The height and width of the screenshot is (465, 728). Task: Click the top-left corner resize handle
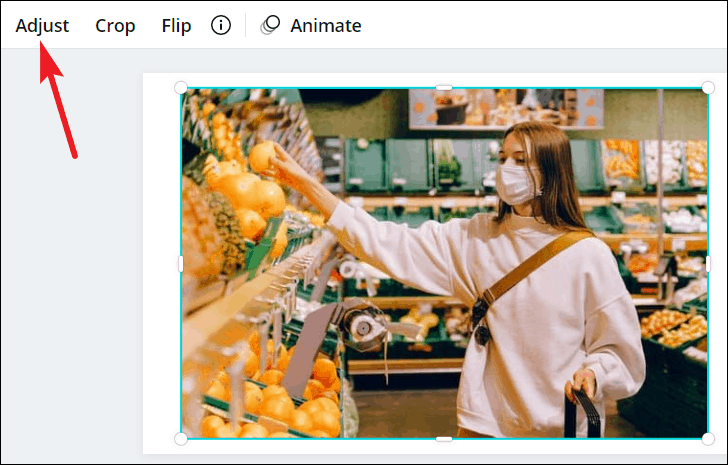181,87
